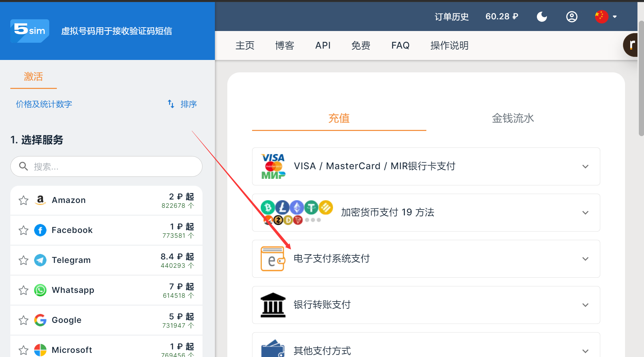Switch to the 充值 top-up tab

coord(339,118)
